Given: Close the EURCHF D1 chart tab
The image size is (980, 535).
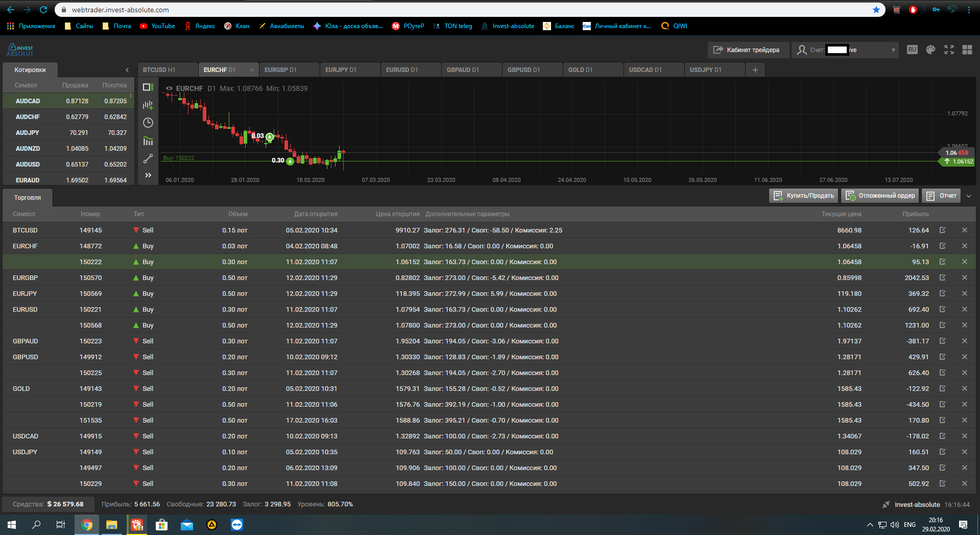Looking at the screenshot, I should [252, 70].
